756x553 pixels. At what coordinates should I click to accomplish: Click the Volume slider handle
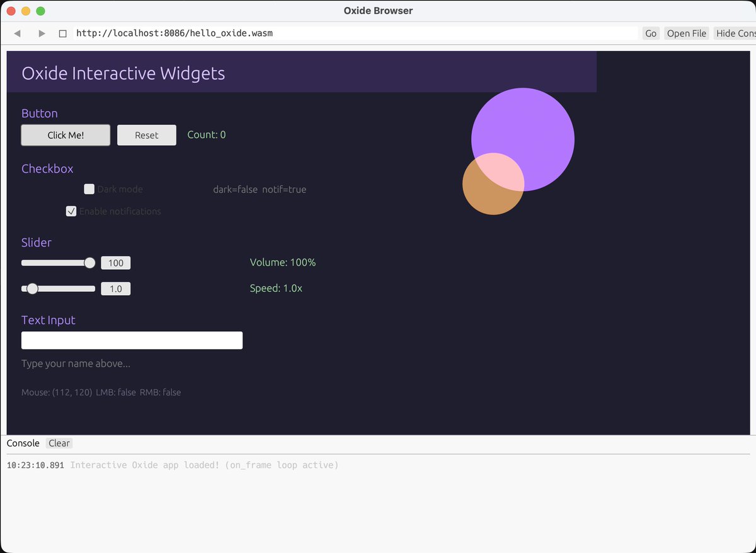(x=89, y=263)
